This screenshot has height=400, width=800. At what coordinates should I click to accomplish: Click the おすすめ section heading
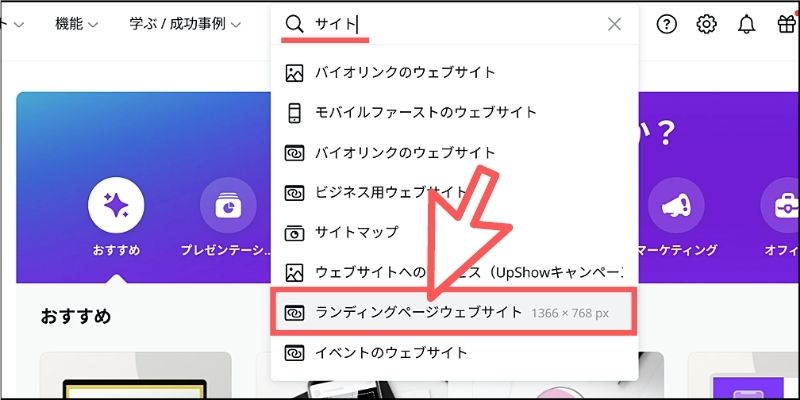coord(76,316)
